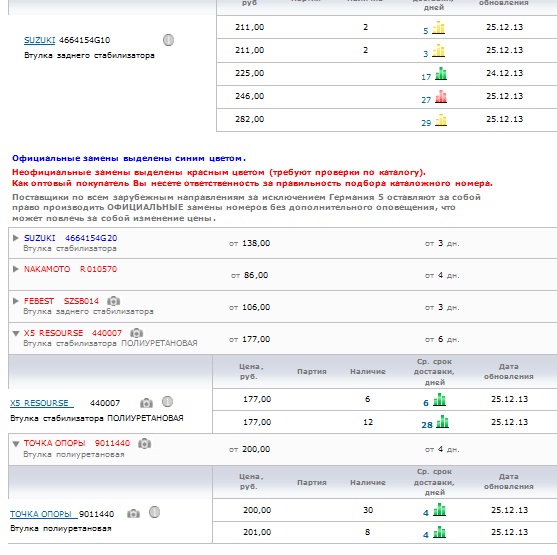Viewport: 557px width, 555px height.
Task: Click delivery days value 28
Action: point(427,425)
